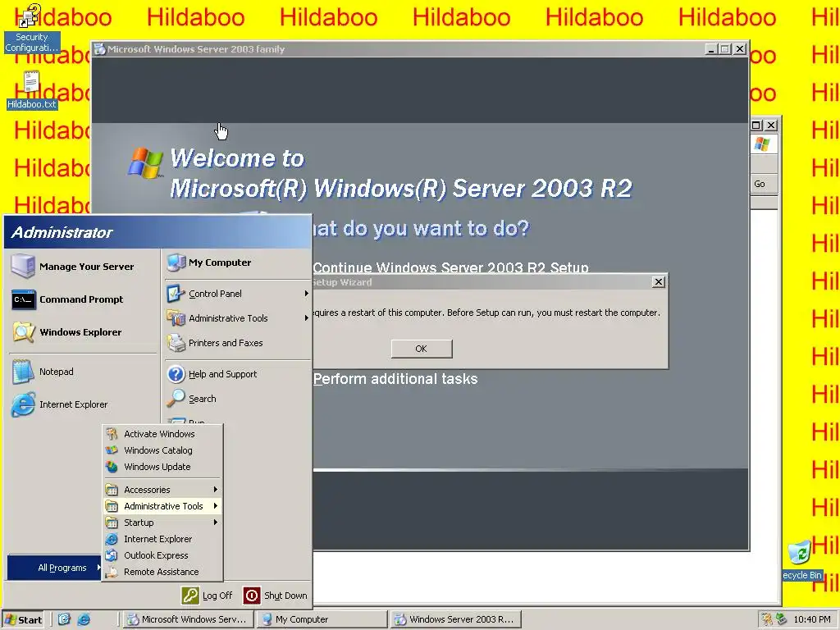Click Show Desktop quick launch icon

click(x=64, y=619)
